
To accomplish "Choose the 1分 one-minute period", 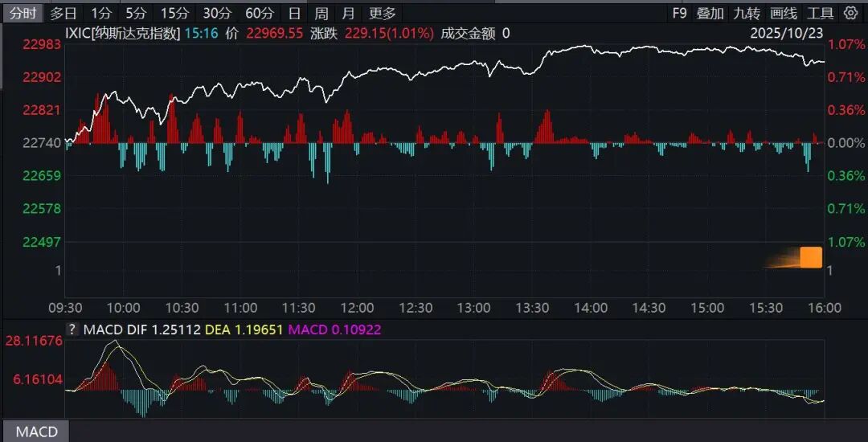I will point(101,13).
